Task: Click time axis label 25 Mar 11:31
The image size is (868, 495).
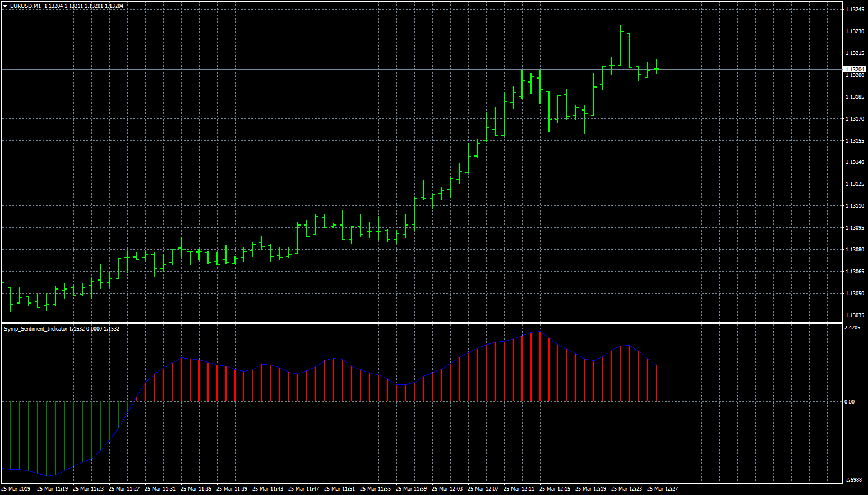Action: pyautogui.click(x=160, y=489)
